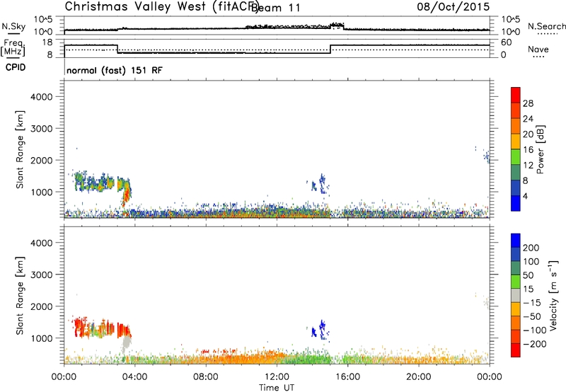Click the power panel 'Slant Range [km]' label

(x=20, y=149)
